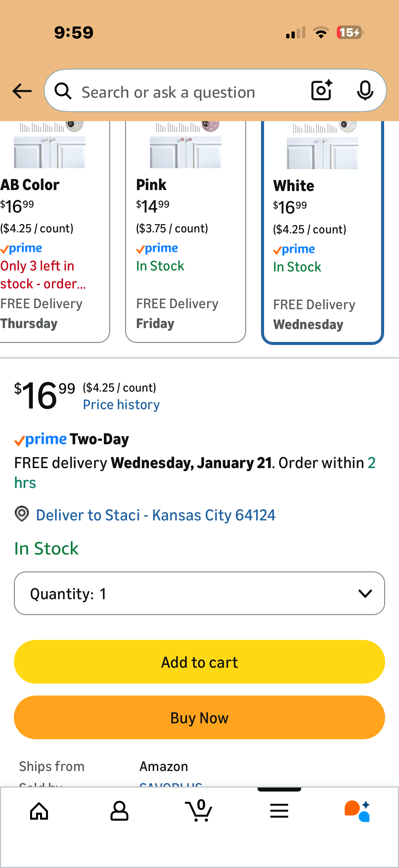Viewport: 399px width, 868px height.
Task: Open the hamburger menu
Action: tap(279, 811)
